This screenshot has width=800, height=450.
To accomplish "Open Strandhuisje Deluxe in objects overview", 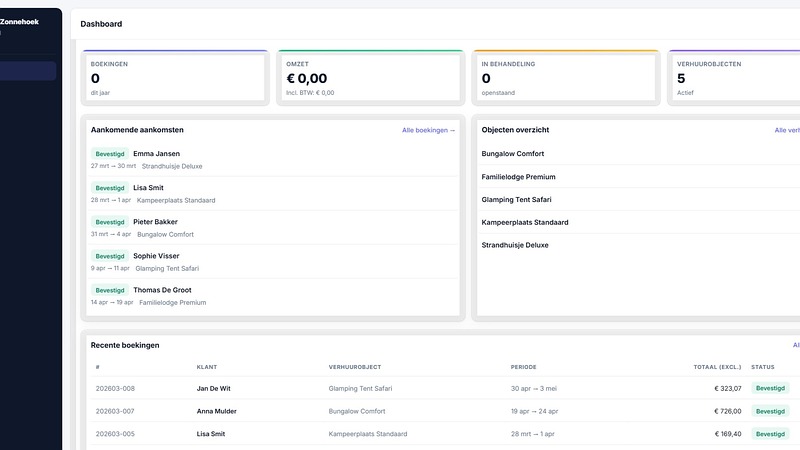I will tap(515, 245).
